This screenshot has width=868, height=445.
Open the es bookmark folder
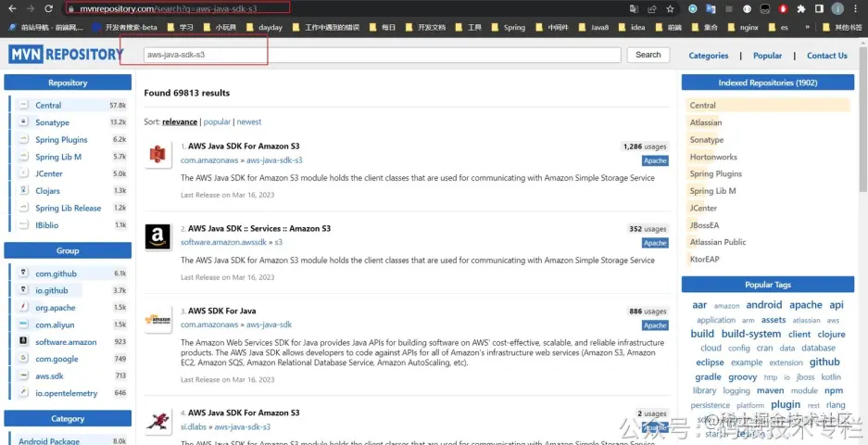coord(778,27)
